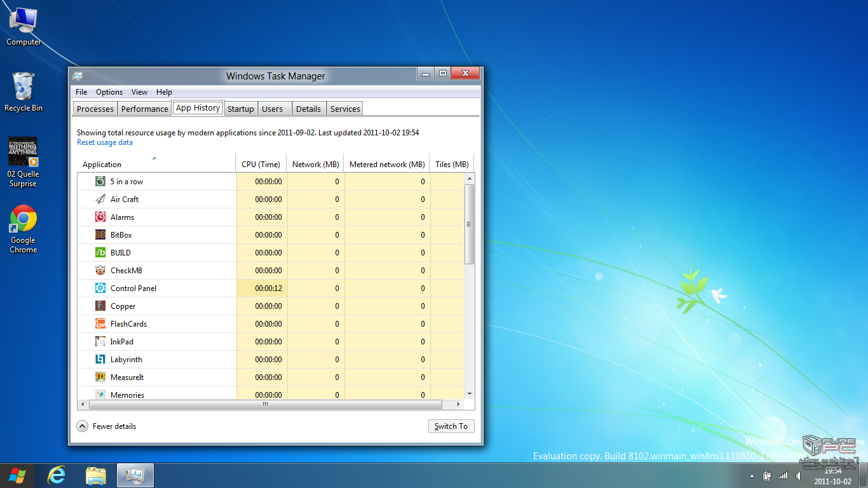
Task: Click the Control Panel gear icon
Action: click(100, 288)
